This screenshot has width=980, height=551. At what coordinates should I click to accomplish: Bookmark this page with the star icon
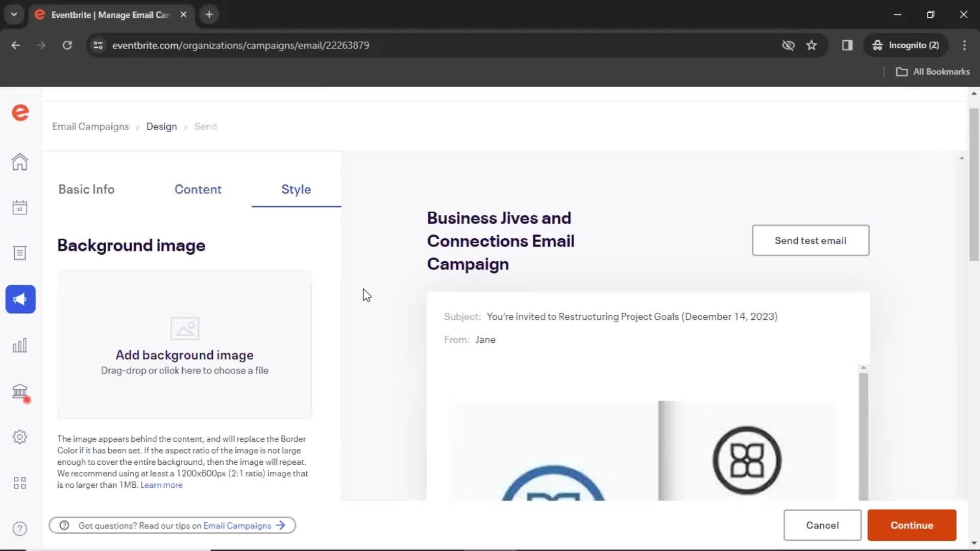coord(812,45)
